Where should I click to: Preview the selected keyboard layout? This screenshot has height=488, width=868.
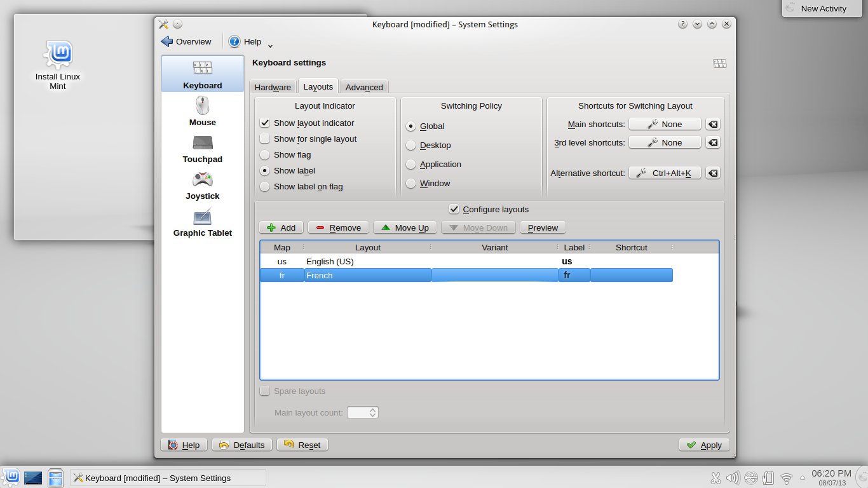[543, 227]
